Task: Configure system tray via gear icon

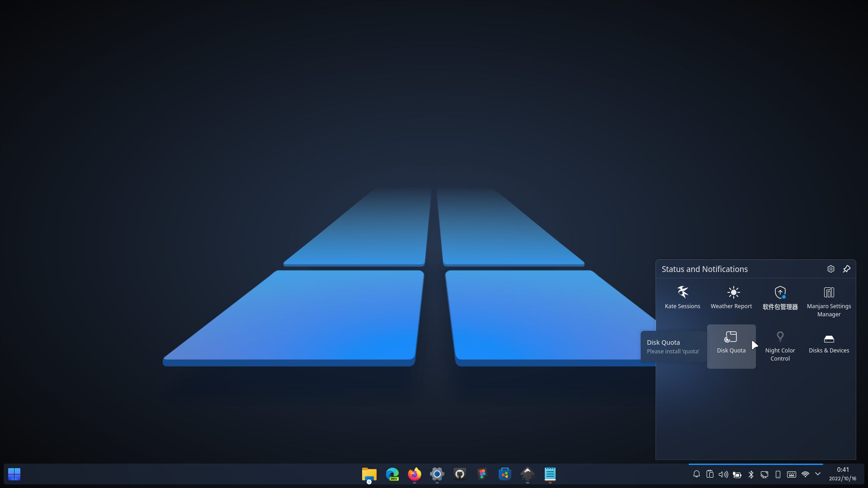Action: click(x=831, y=269)
